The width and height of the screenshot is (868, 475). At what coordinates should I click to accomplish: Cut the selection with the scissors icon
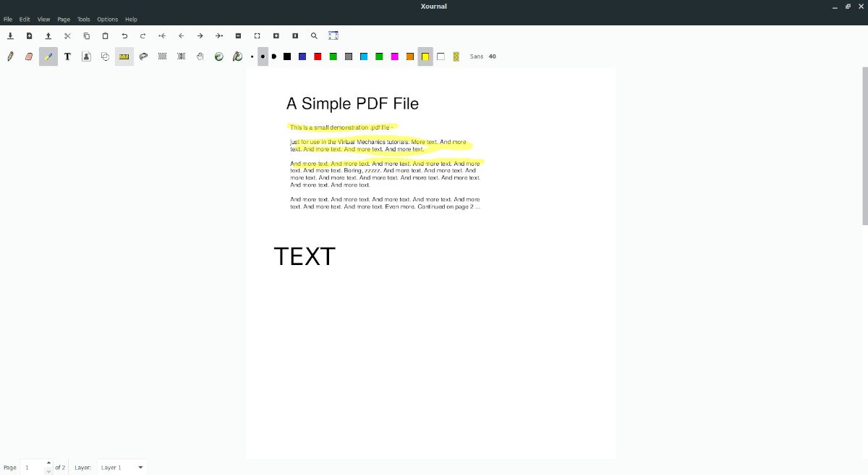tap(67, 35)
